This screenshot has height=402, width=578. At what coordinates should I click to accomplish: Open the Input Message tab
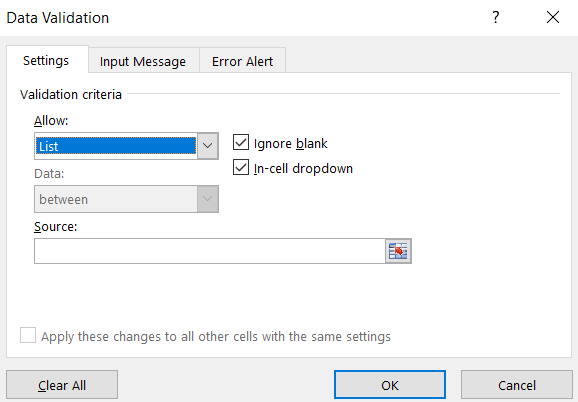(x=143, y=61)
